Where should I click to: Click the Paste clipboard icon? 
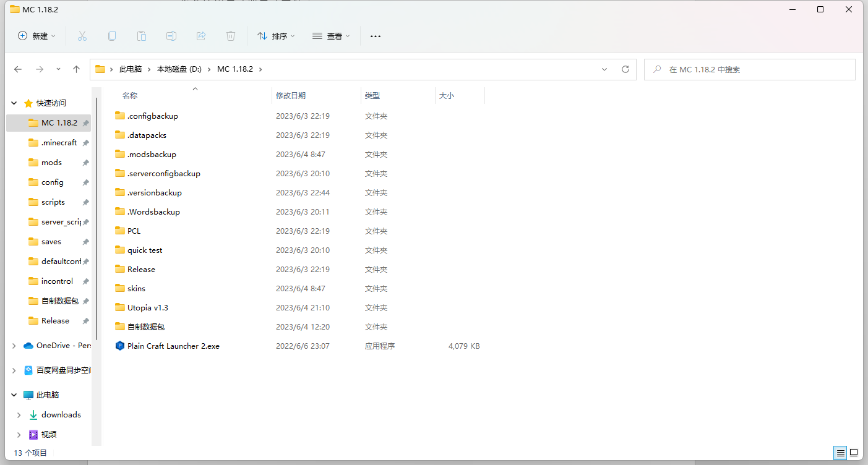pyautogui.click(x=142, y=36)
